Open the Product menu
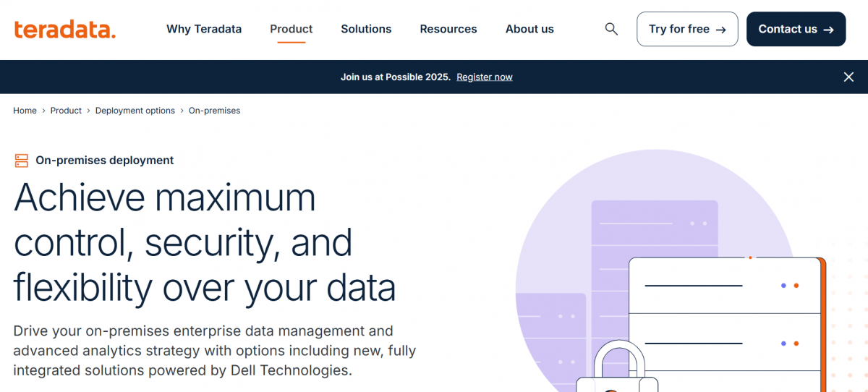Image resolution: width=868 pixels, height=392 pixels. click(291, 29)
